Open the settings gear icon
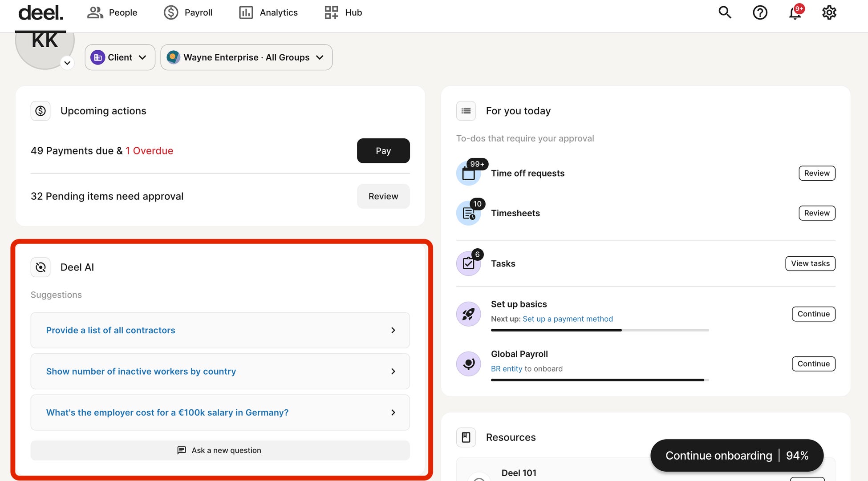 (x=829, y=12)
